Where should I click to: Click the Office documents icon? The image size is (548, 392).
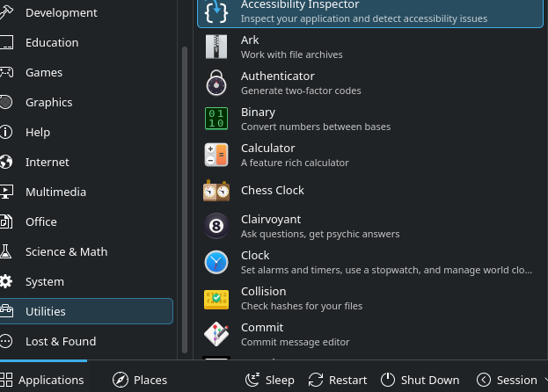5,222
